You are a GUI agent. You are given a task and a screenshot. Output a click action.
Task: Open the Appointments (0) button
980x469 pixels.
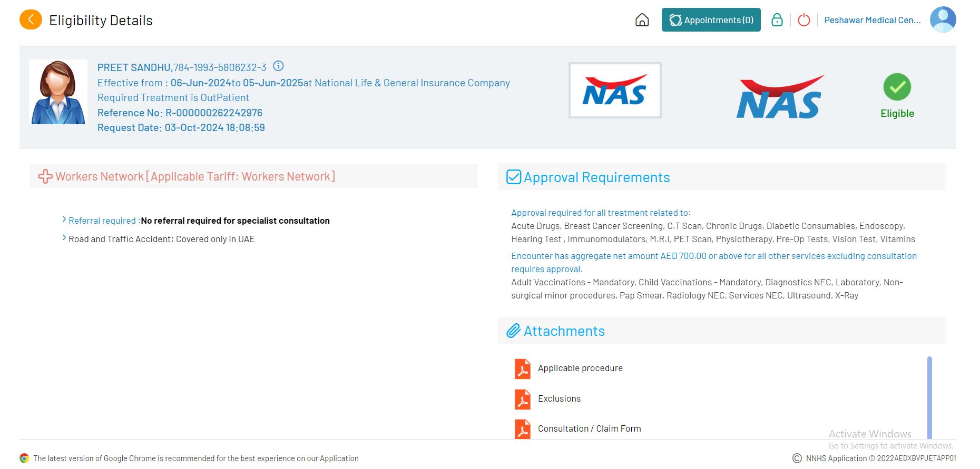[x=711, y=20]
